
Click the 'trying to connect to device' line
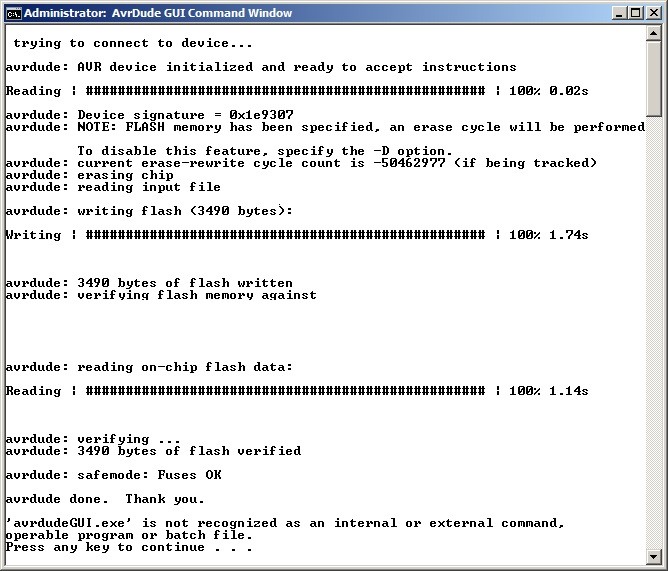point(132,43)
